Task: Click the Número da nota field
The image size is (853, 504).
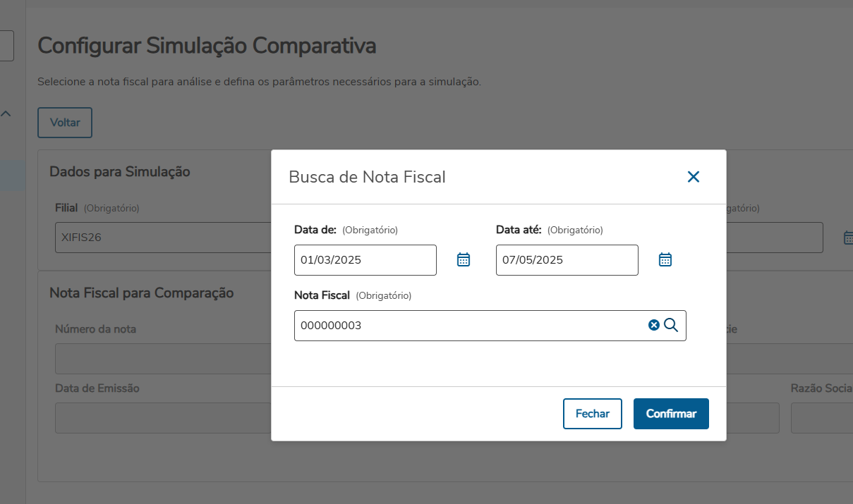Action: click(x=162, y=359)
